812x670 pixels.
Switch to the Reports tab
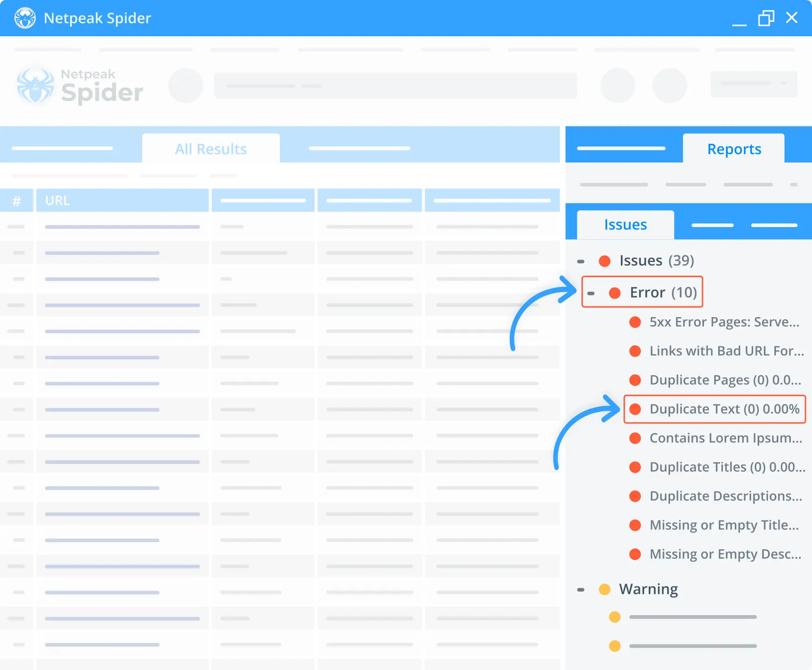click(x=734, y=149)
